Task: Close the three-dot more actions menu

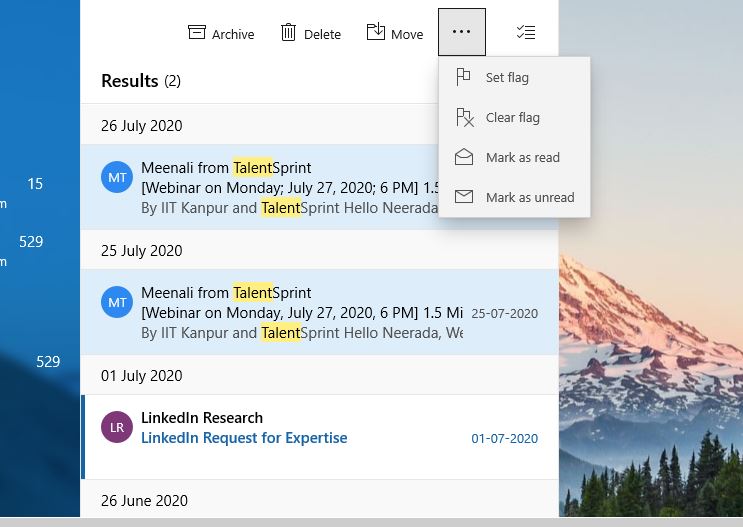Action: click(462, 32)
